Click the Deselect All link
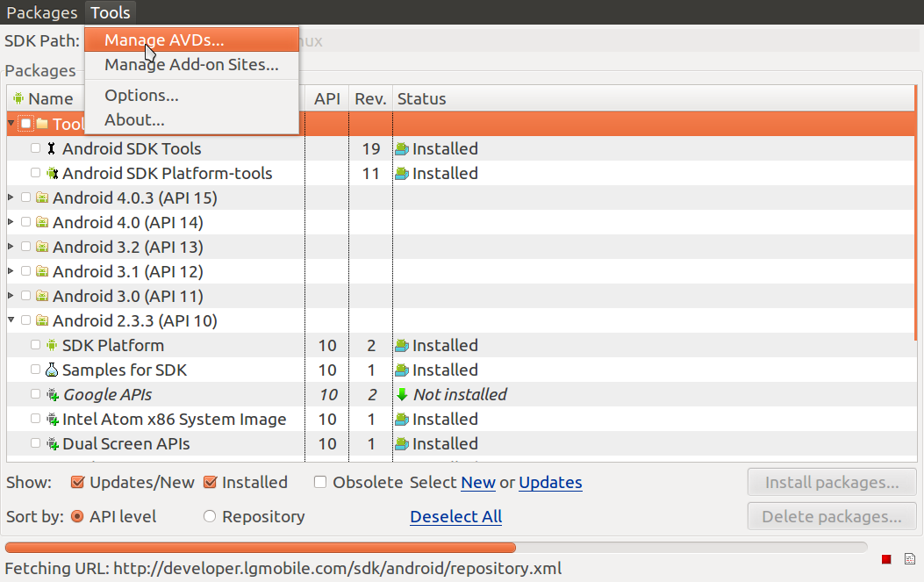The image size is (924, 582). pos(456,517)
